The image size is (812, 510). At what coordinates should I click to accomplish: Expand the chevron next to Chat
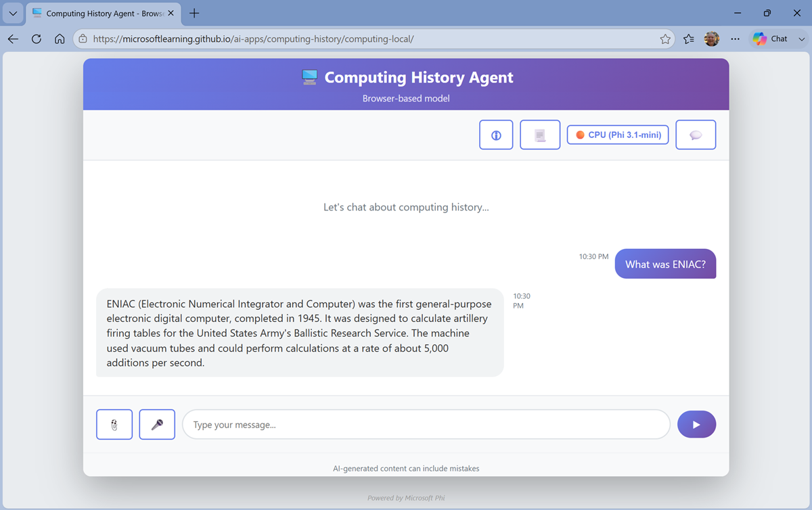pyautogui.click(x=802, y=39)
